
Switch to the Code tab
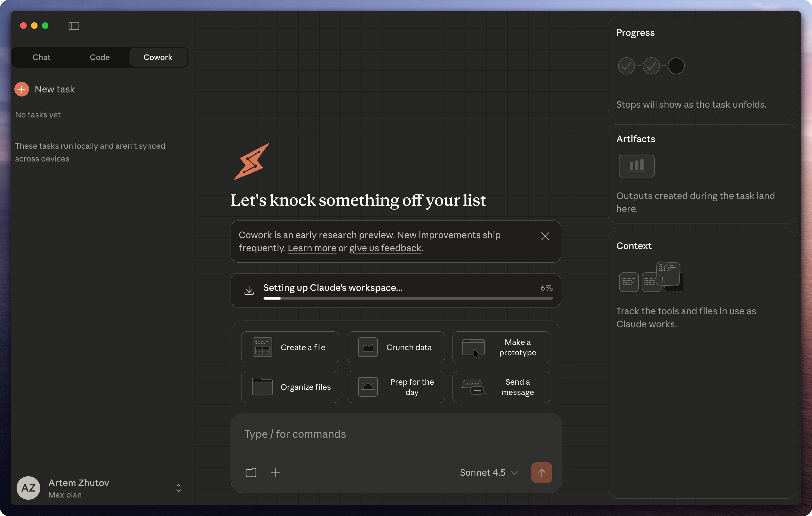pyautogui.click(x=100, y=57)
